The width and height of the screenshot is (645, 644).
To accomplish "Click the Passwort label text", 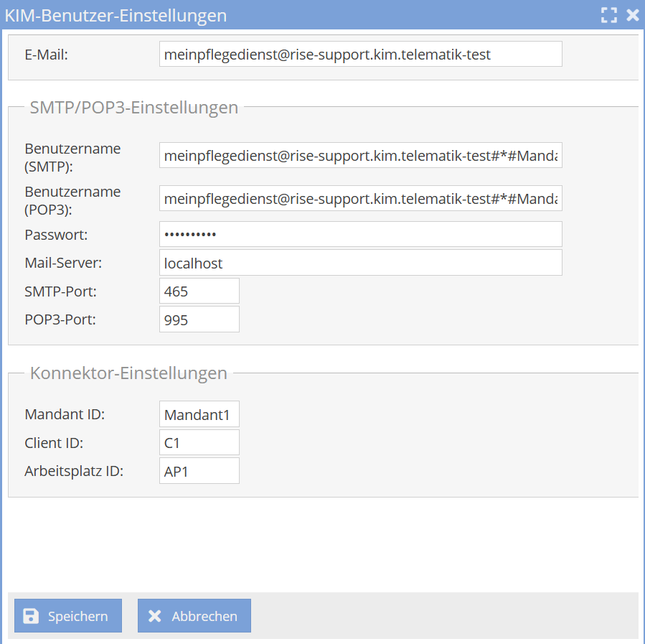I will tap(56, 235).
